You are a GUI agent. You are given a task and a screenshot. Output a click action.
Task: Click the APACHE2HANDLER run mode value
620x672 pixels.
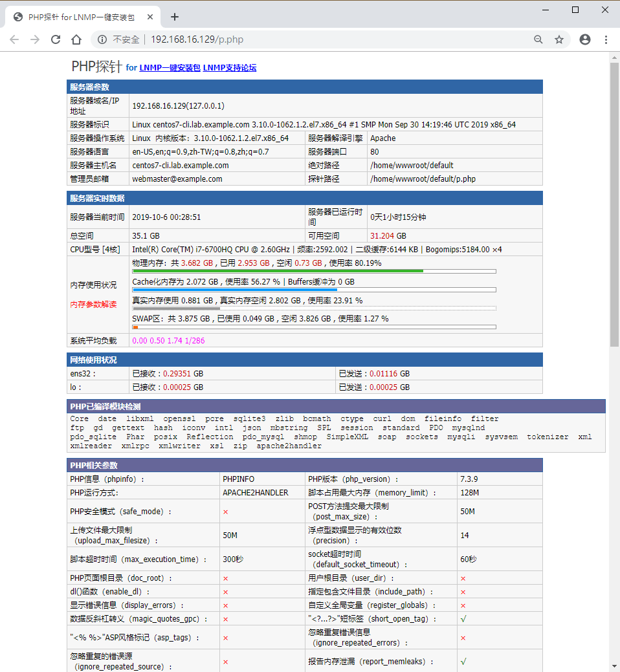(x=255, y=493)
